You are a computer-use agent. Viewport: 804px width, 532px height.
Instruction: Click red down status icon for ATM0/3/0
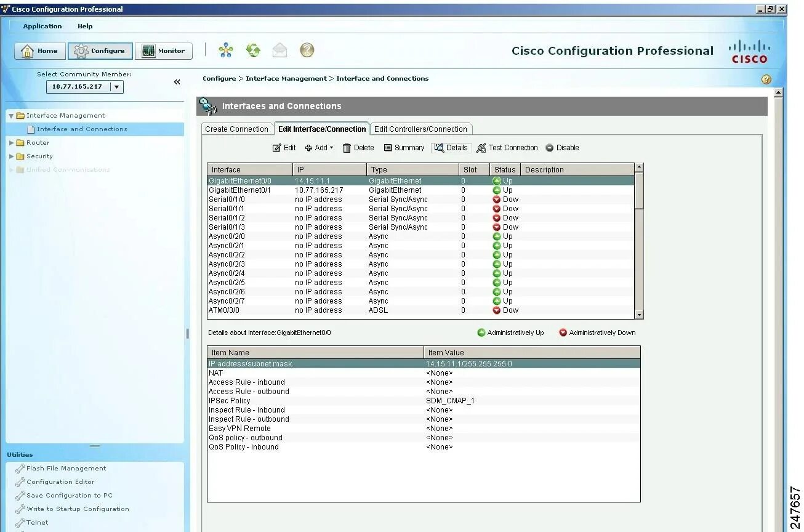(497, 310)
